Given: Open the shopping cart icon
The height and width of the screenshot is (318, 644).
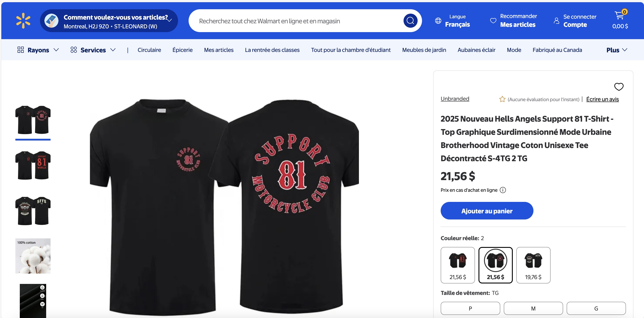Looking at the screenshot, I should [619, 16].
